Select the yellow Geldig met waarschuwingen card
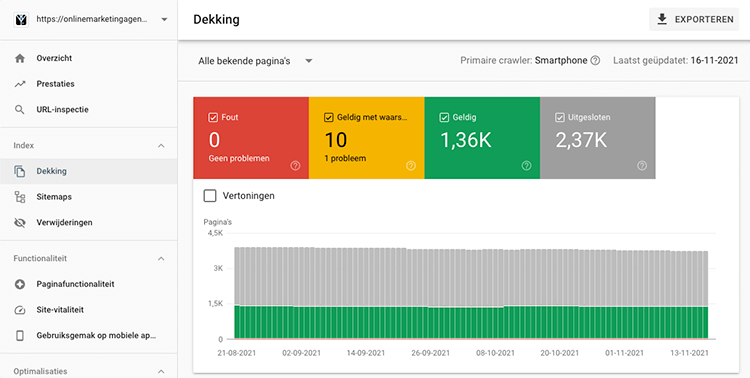Screen dimensions: 750x378 click(x=367, y=138)
